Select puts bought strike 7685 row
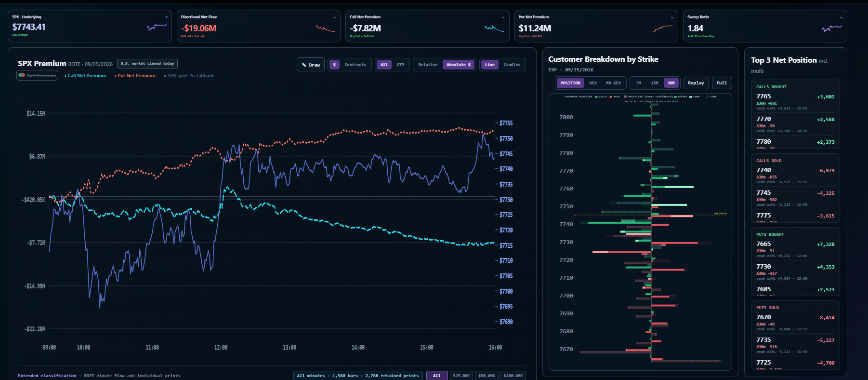This screenshot has width=868, height=380. [795, 290]
